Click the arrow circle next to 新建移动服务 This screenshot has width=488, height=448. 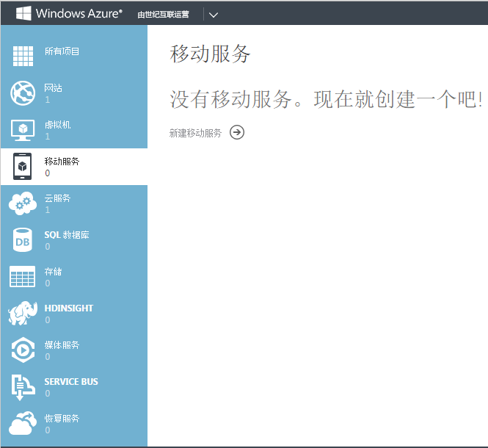click(237, 132)
